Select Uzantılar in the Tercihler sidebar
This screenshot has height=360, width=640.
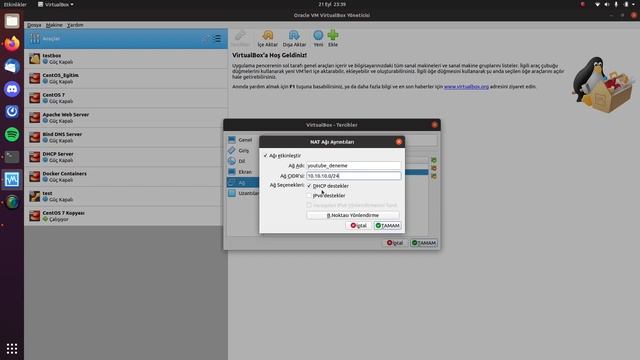pos(242,193)
